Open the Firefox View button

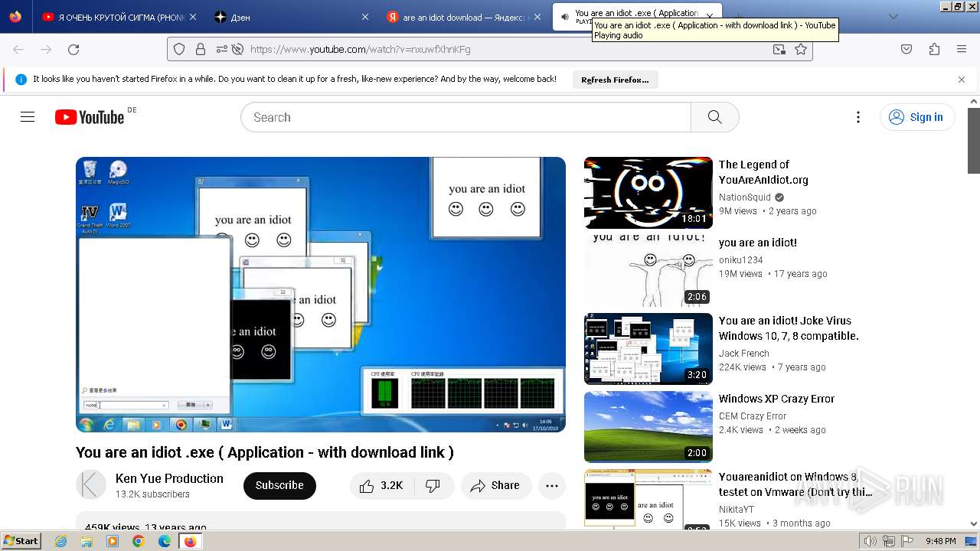pos(15,17)
